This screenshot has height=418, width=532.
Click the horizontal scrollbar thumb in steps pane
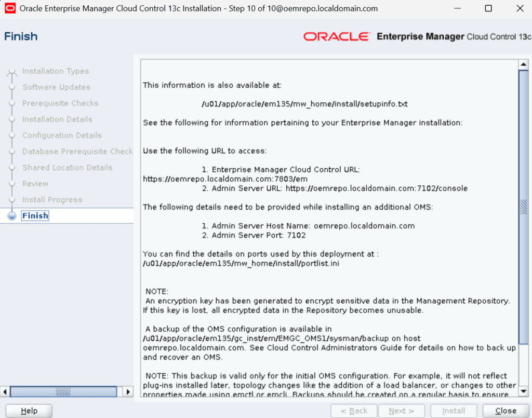63,392
